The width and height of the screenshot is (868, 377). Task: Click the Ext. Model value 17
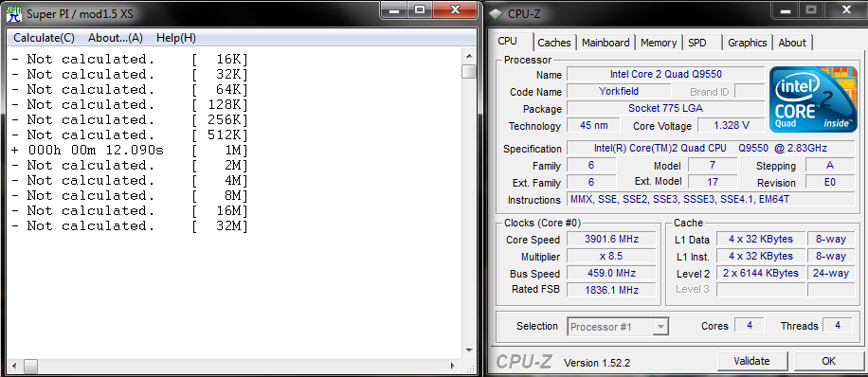(x=713, y=182)
